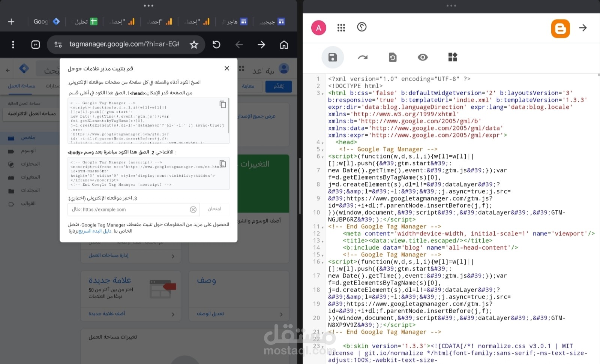This screenshot has height=364, width=600.
Task: Open Blogger account avatar A
Action: (x=319, y=28)
